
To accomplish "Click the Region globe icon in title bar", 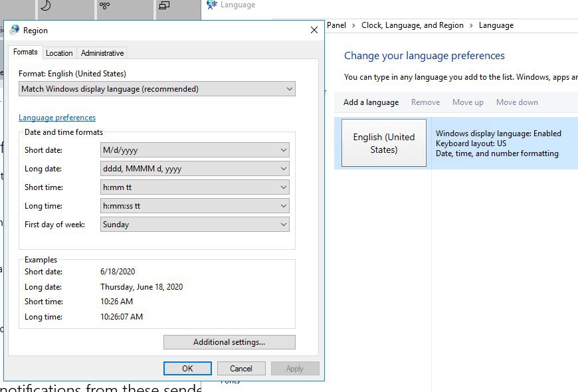I will point(15,30).
